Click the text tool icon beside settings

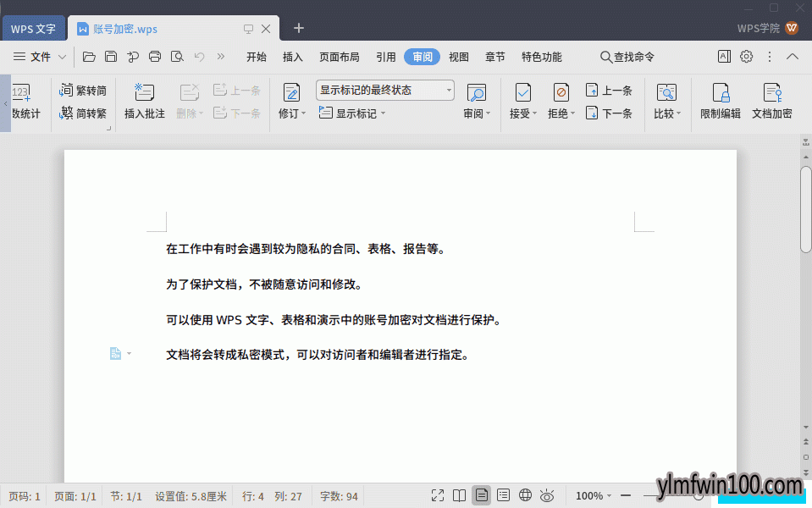pyautogui.click(x=724, y=57)
